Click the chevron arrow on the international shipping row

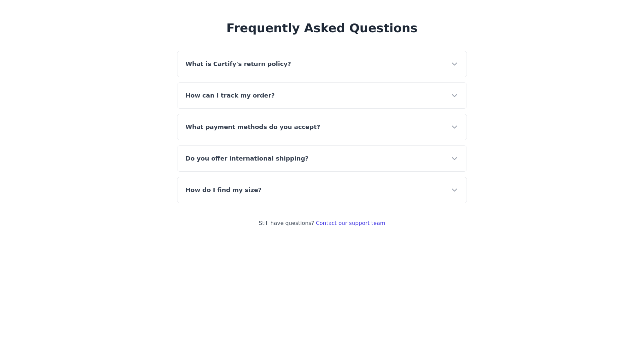click(x=454, y=159)
